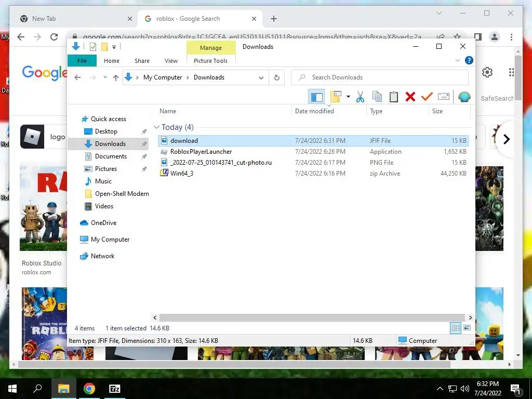Click the Copy icon in toolbar
This screenshot has width=532, height=399.
click(377, 97)
